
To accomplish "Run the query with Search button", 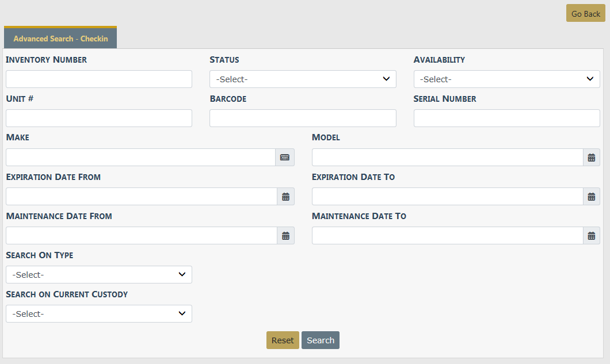I will [x=321, y=340].
